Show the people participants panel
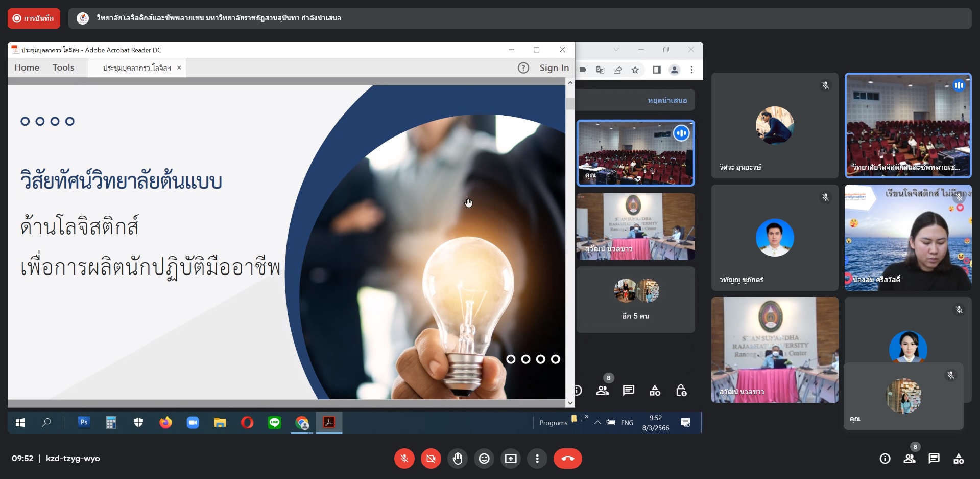The image size is (980, 479). (910, 459)
